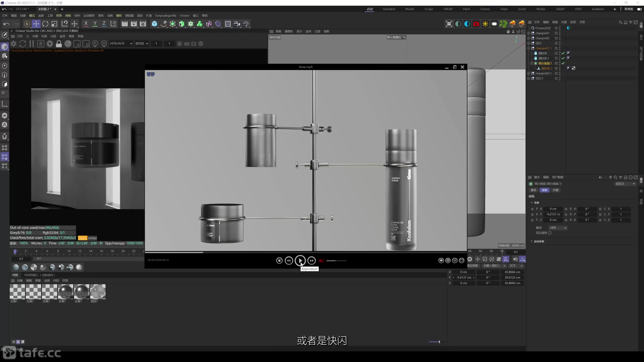Click the render view clapperboard icon

tap(125, 24)
